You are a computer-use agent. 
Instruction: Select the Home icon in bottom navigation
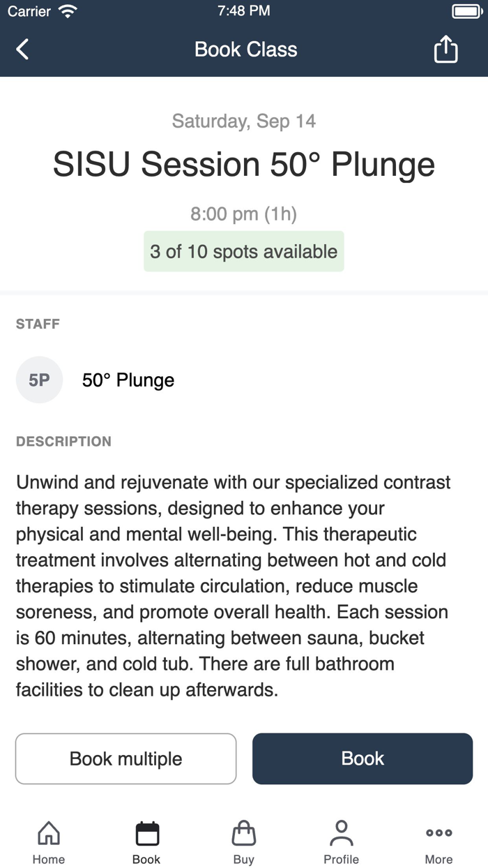tap(48, 832)
